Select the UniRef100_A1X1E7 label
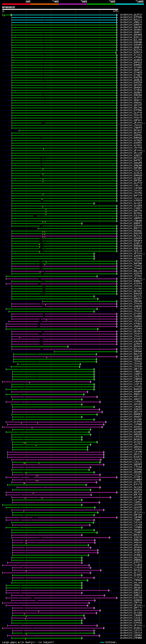 131,203
